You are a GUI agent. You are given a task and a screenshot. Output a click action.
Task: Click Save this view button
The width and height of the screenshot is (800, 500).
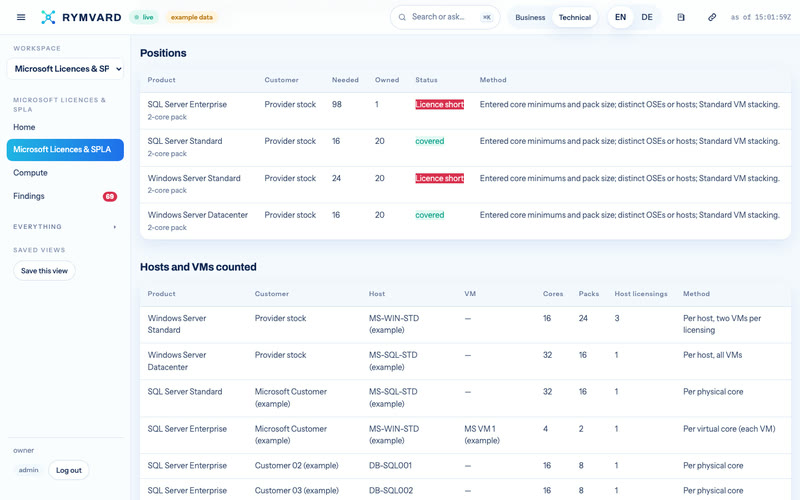tap(44, 271)
